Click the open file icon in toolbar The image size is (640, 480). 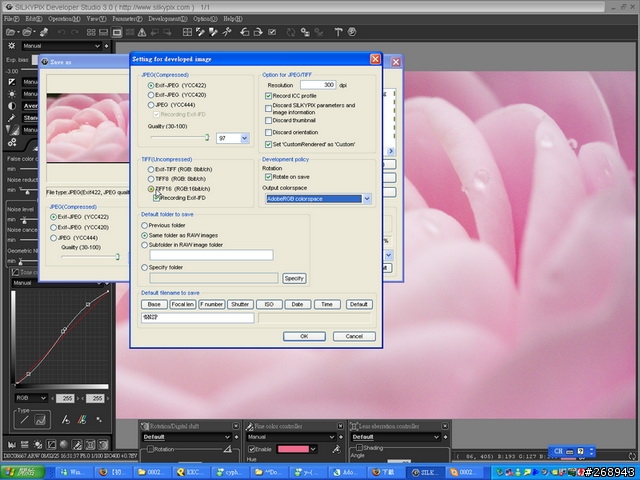coord(11,32)
